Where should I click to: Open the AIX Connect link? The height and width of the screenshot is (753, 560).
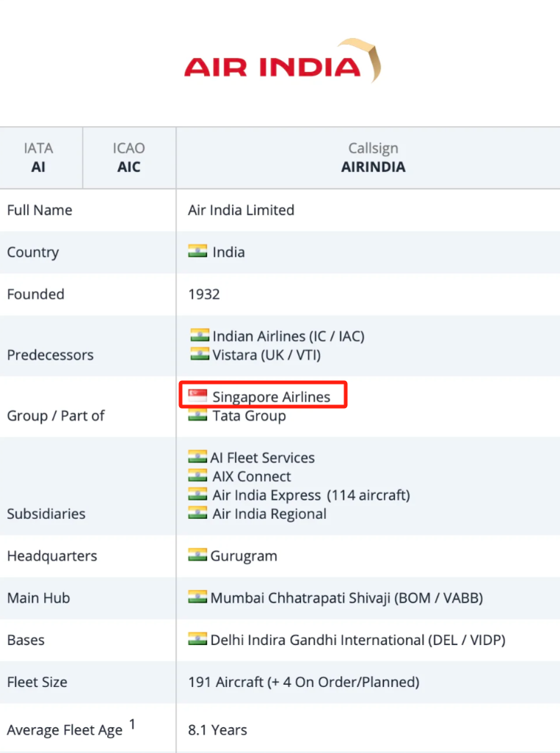point(252,476)
